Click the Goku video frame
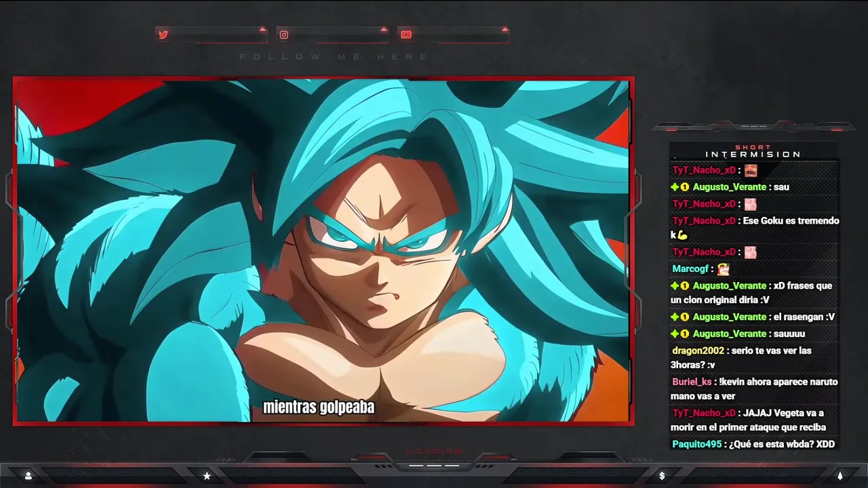Screen dimensions: 868x488 point(323,251)
